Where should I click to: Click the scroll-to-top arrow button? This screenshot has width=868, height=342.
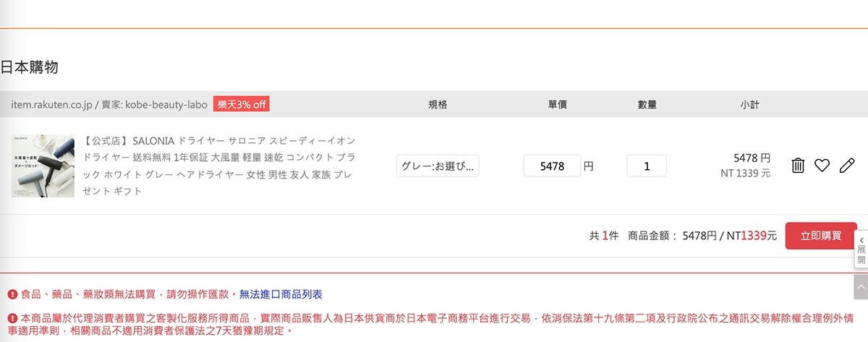coord(861,286)
